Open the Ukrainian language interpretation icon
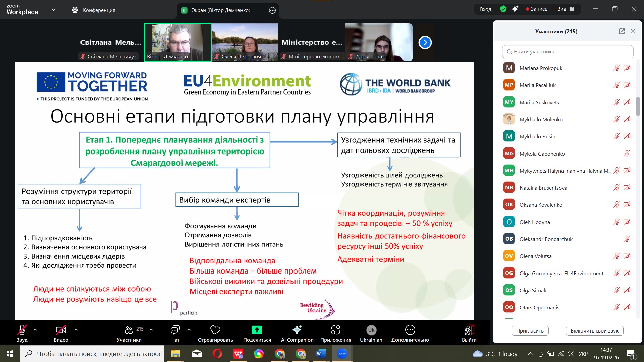The image size is (644, 362). pyautogui.click(x=371, y=330)
